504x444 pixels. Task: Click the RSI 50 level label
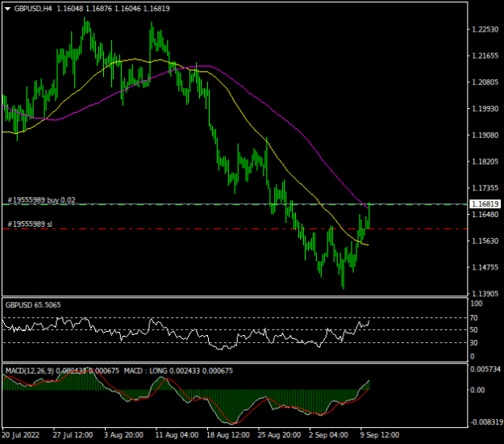pos(473,330)
